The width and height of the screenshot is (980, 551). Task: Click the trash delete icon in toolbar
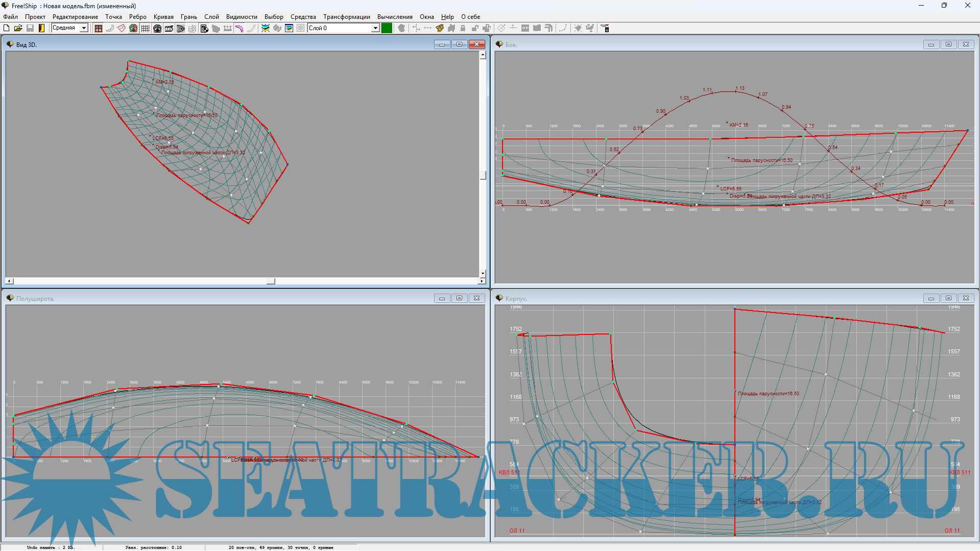click(605, 28)
